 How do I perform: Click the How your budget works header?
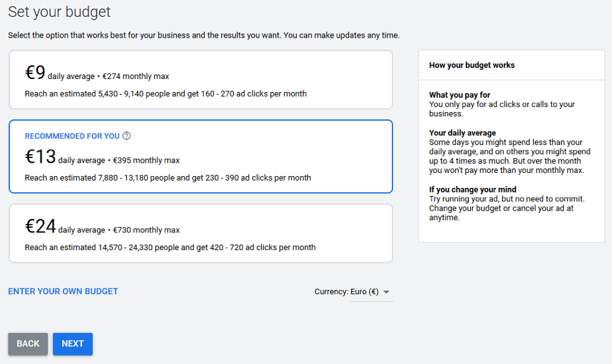[472, 65]
